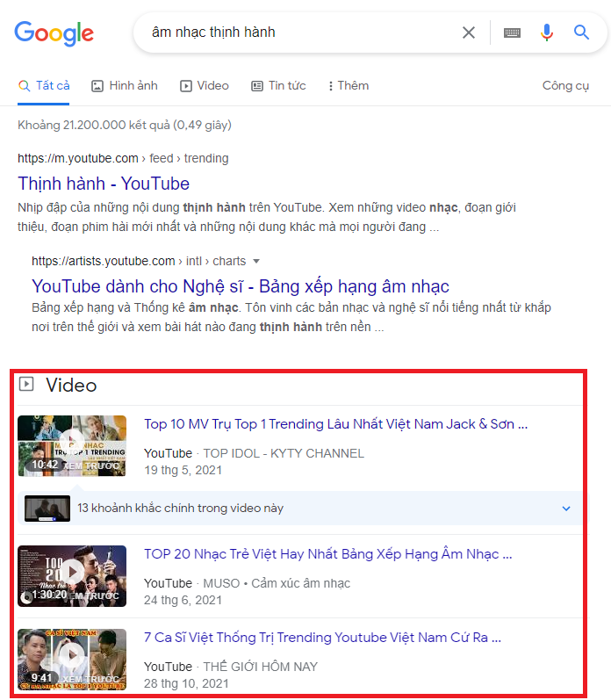Click the Video section header icon
The height and width of the screenshot is (700, 611).
click(x=26, y=384)
